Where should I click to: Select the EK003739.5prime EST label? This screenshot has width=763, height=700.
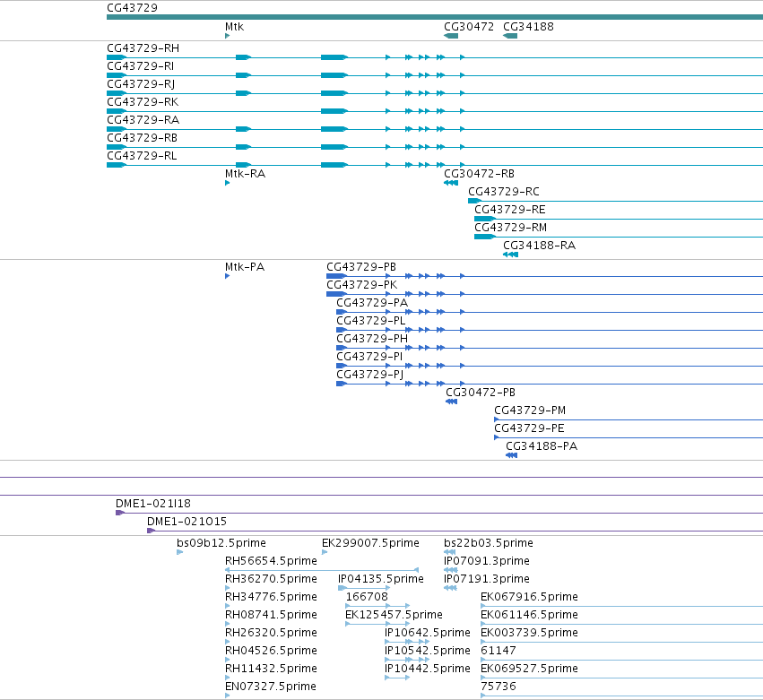[x=529, y=634]
